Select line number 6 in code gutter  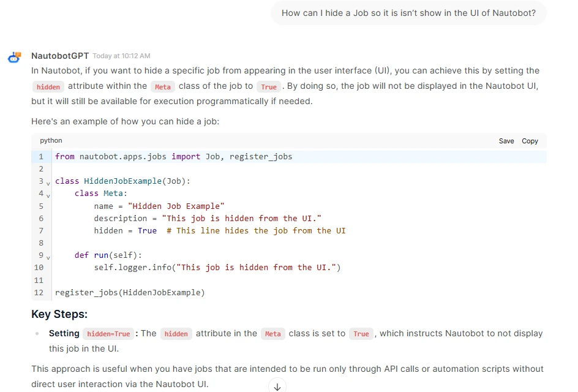41,218
